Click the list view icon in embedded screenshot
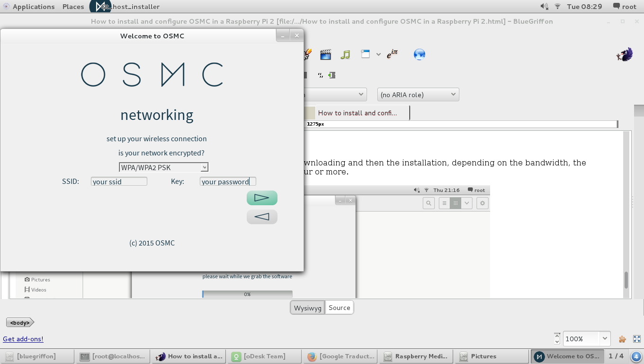Viewport: 644px width, 364px height. [444, 203]
